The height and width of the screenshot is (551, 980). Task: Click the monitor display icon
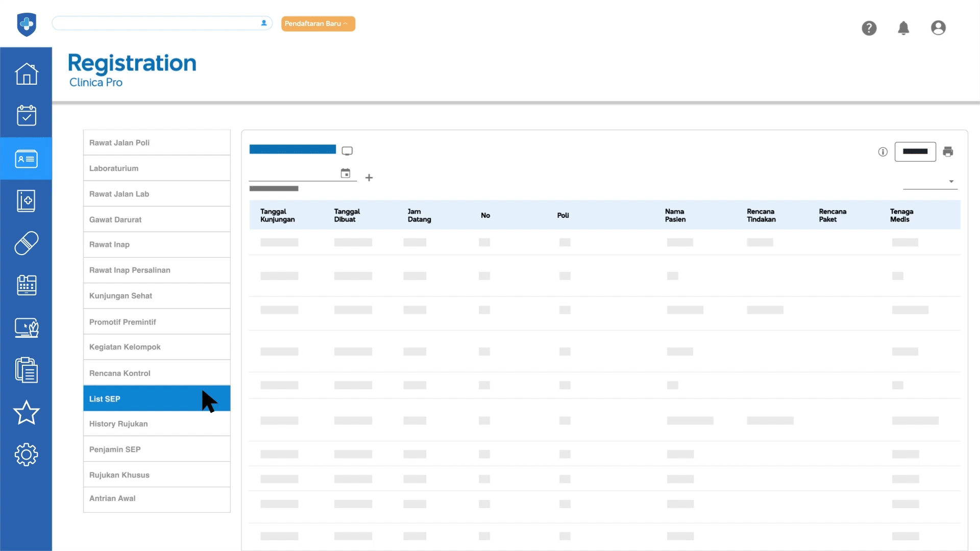(347, 151)
